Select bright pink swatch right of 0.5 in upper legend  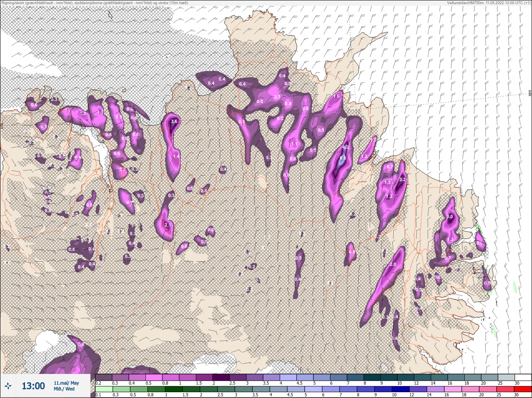(154, 377)
